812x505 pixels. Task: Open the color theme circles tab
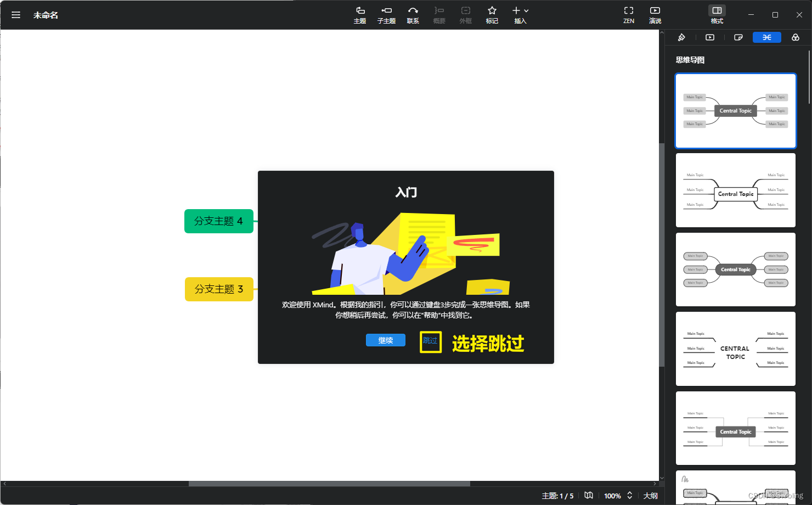point(796,37)
